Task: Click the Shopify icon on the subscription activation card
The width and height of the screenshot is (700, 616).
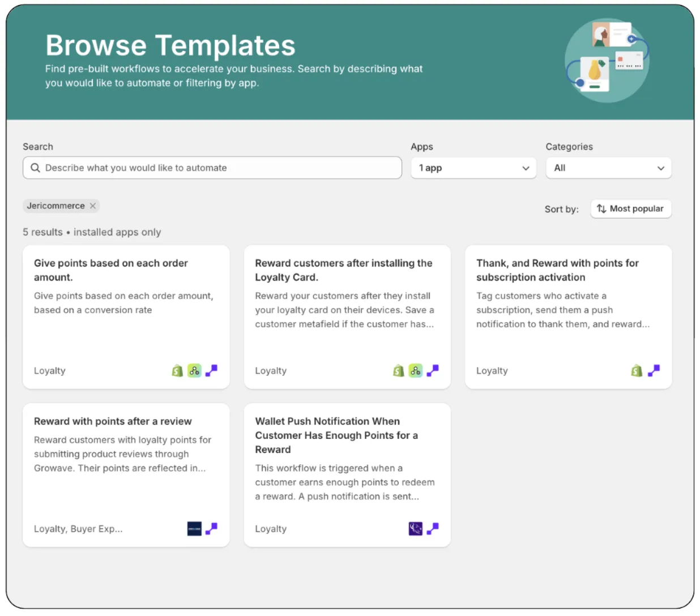Action: click(637, 371)
